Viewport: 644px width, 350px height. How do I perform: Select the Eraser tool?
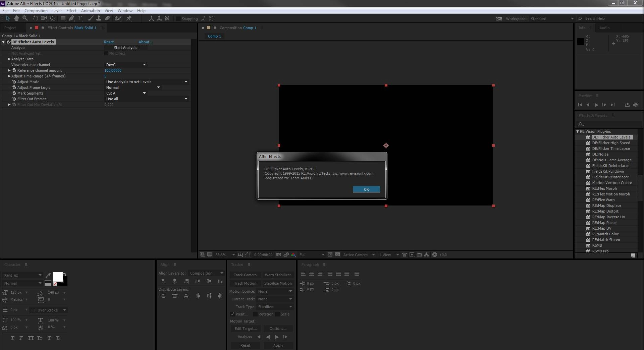click(108, 18)
